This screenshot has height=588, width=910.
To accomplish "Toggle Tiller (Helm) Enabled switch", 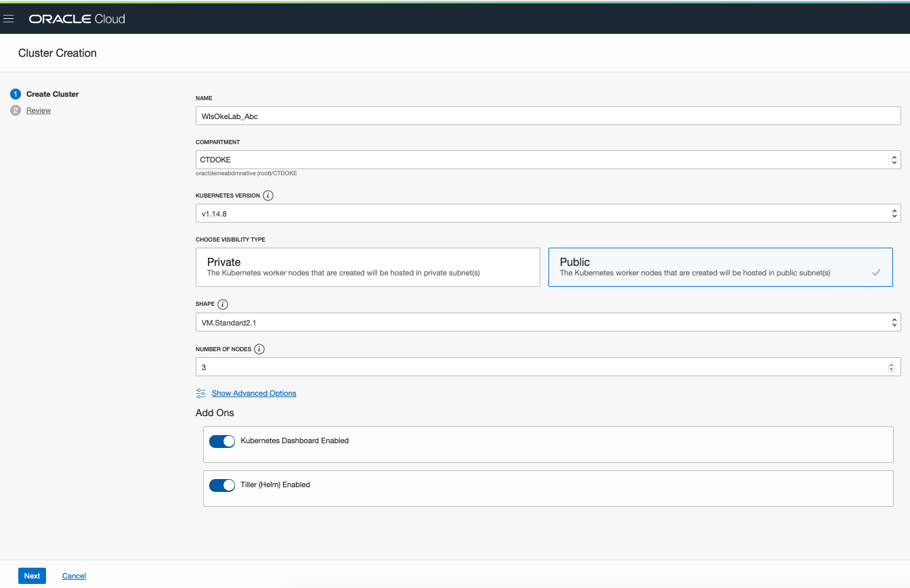I will pos(222,485).
